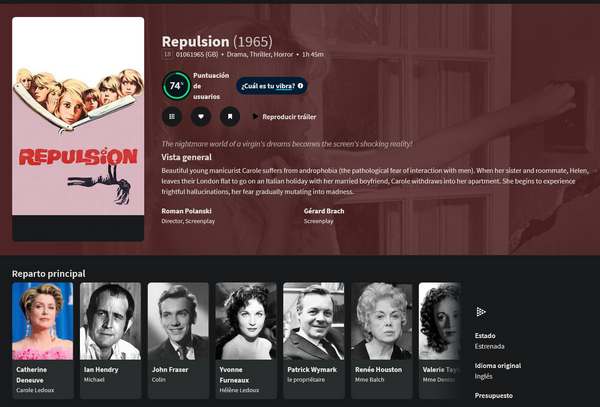
Task: Open the ¿Cuál es tu vibra? button
Action: click(272, 86)
